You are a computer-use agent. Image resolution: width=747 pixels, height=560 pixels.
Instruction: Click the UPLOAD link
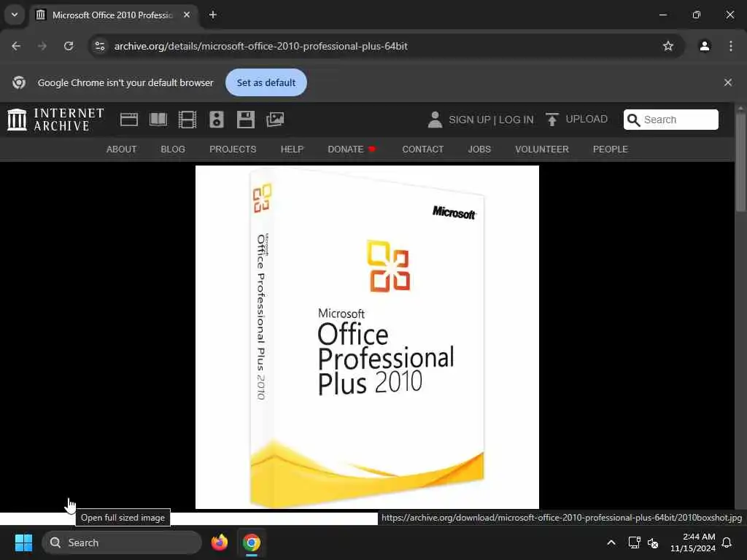[x=587, y=119]
